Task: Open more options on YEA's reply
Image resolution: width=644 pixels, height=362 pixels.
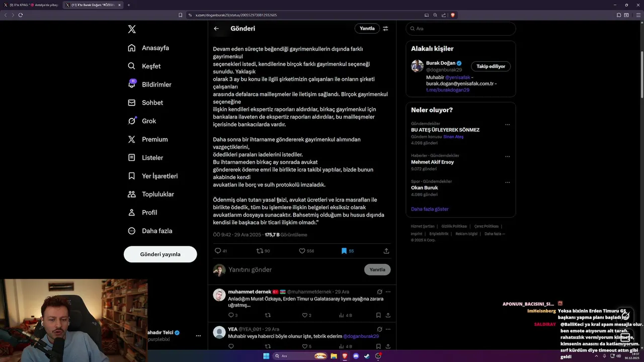Action: coord(388,329)
